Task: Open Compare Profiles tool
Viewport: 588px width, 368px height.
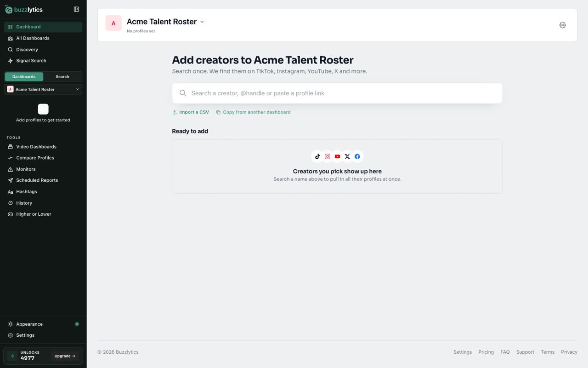Action: tap(43, 158)
